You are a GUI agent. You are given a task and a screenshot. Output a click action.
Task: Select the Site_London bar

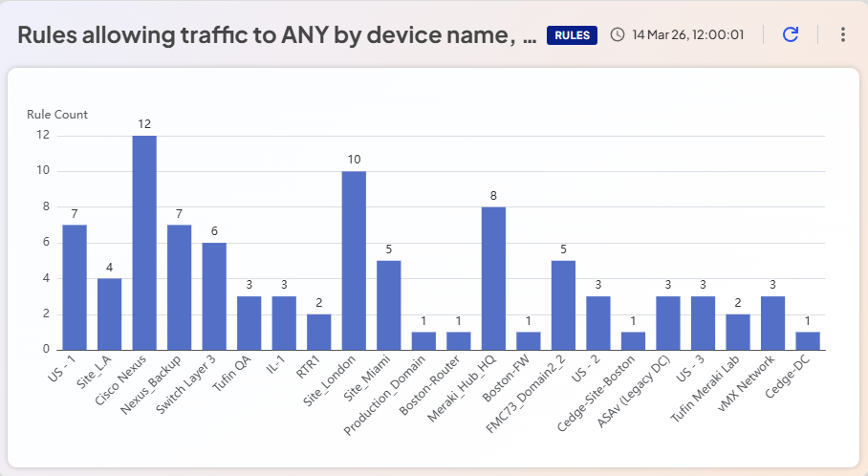tap(354, 261)
